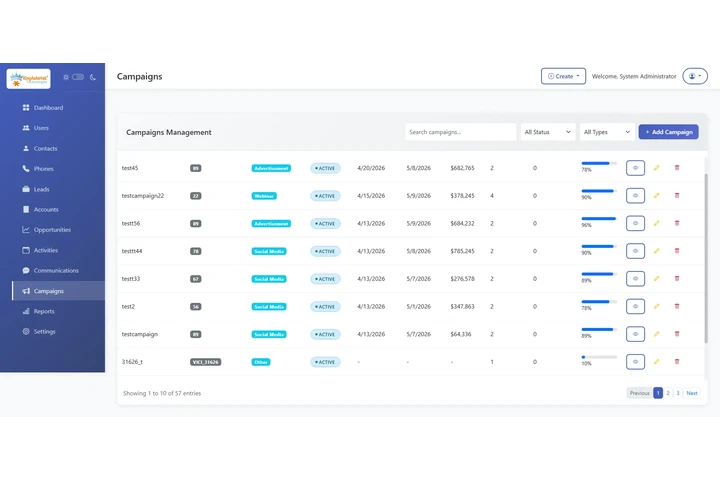The width and height of the screenshot is (720, 480).
Task: Open the All Status filter dropdown
Action: [x=548, y=132]
